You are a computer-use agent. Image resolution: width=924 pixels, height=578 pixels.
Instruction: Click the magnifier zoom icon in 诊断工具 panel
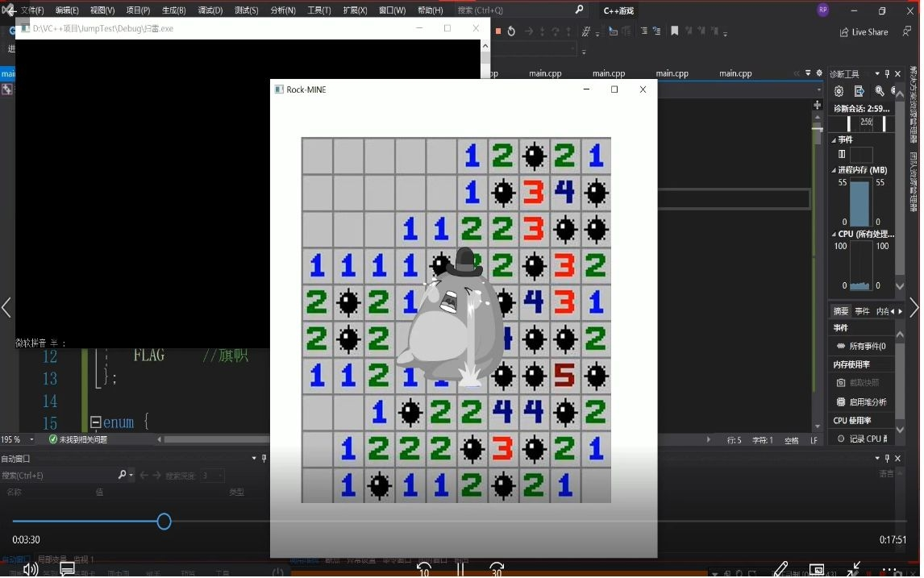pyautogui.click(x=878, y=90)
